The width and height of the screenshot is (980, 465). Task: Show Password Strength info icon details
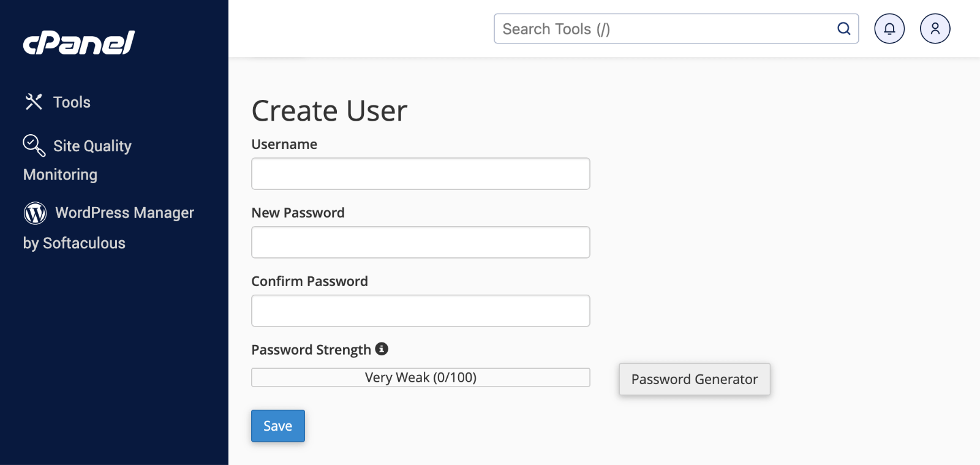[x=382, y=349]
